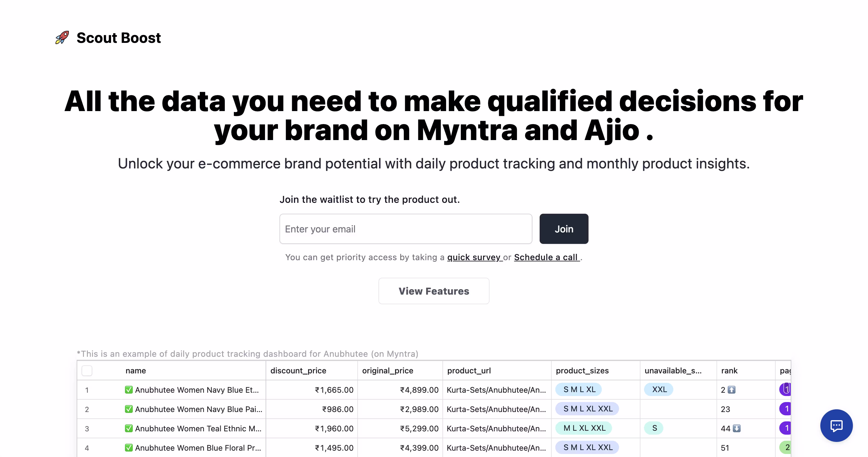Follow the Schedule a call link
Viewport: 868px width, 457px height.
[x=546, y=257]
